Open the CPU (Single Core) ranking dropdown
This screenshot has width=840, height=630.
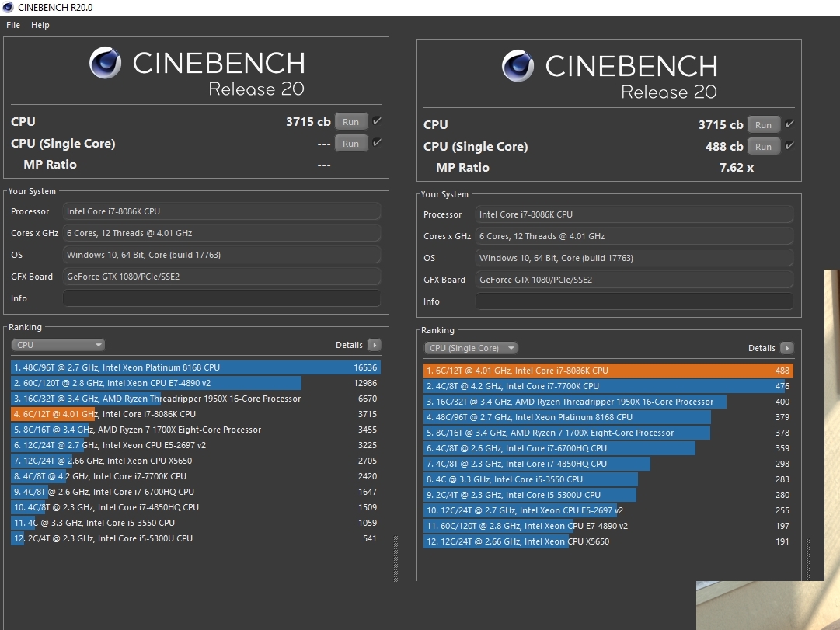[x=470, y=348]
